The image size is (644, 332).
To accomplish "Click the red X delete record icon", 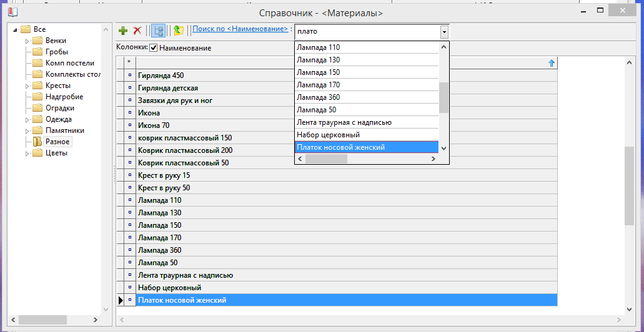I will pyautogui.click(x=137, y=31).
